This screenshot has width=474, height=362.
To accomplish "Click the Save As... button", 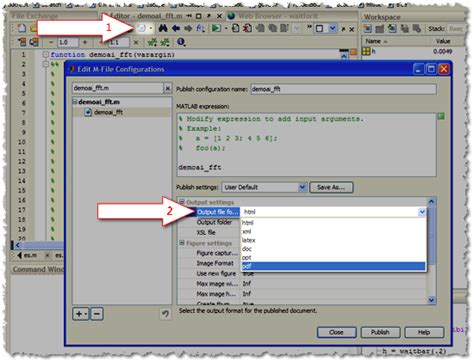I will 331,187.
